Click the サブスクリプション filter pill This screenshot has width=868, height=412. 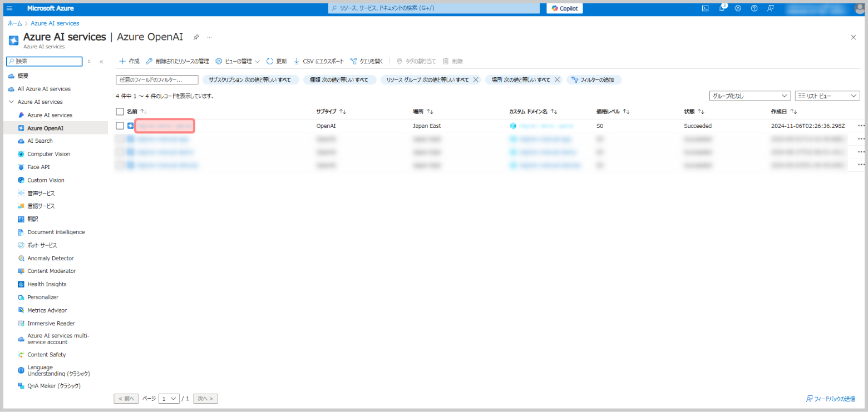pos(250,80)
